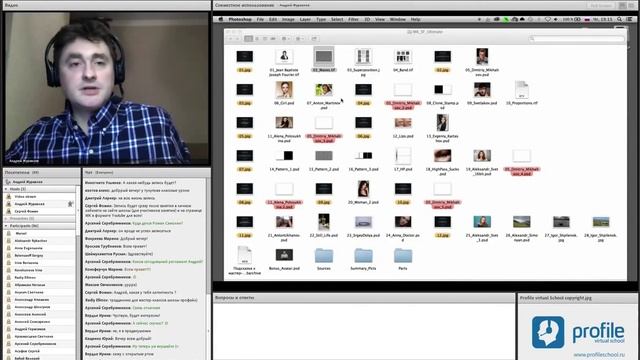Select the 17_HP.psd file

(403, 159)
